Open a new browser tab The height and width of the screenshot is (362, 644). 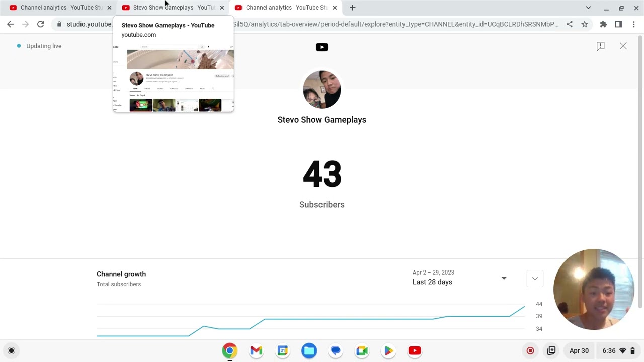coord(353,8)
